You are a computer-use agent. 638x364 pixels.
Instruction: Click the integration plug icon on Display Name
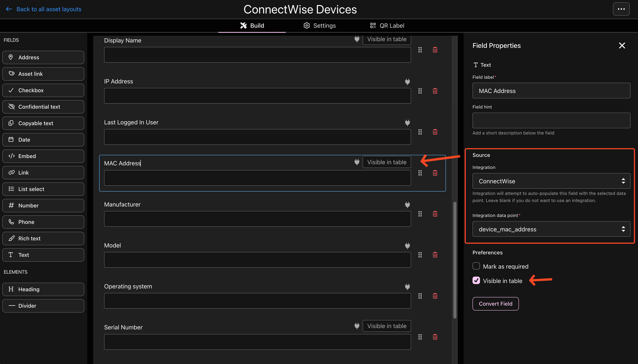coord(357,39)
